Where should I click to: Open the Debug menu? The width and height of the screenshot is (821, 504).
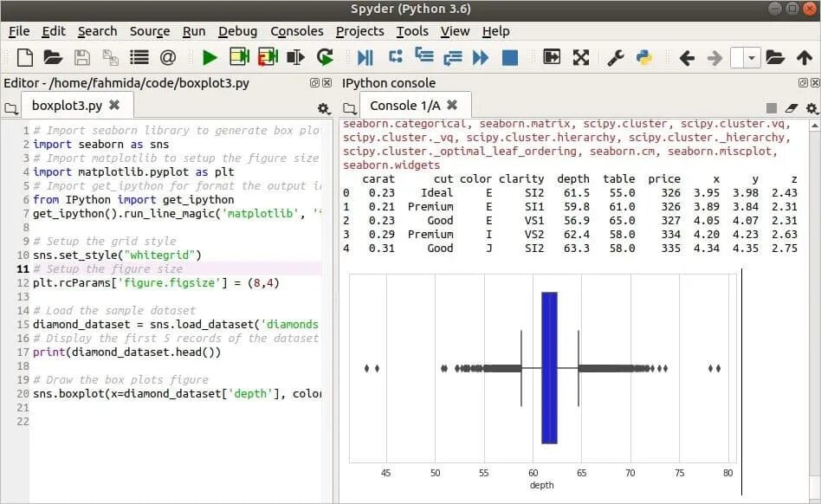coord(237,31)
